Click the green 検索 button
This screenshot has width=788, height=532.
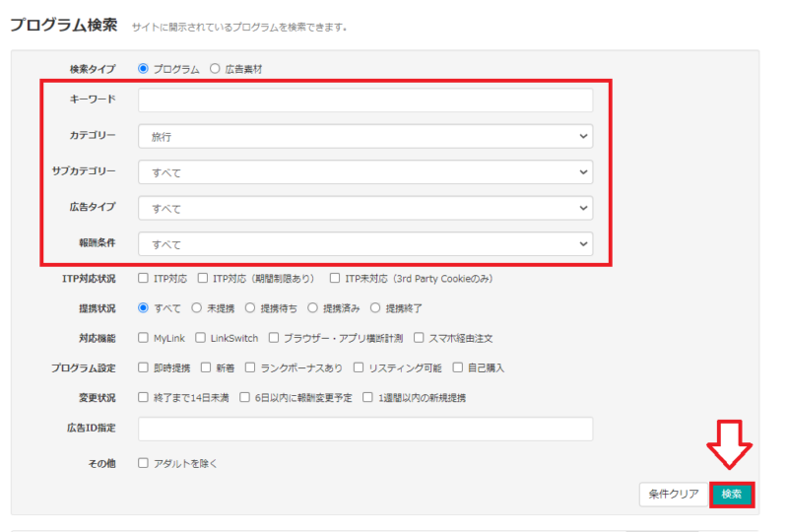click(x=732, y=495)
